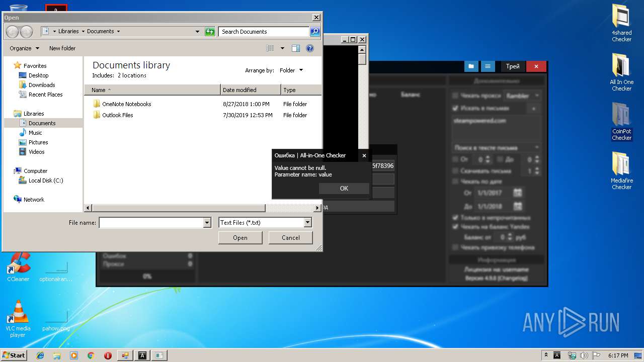Click the Open button in file dialog
The height and width of the screenshot is (362, 644).
pyautogui.click(x=240, y=238)
